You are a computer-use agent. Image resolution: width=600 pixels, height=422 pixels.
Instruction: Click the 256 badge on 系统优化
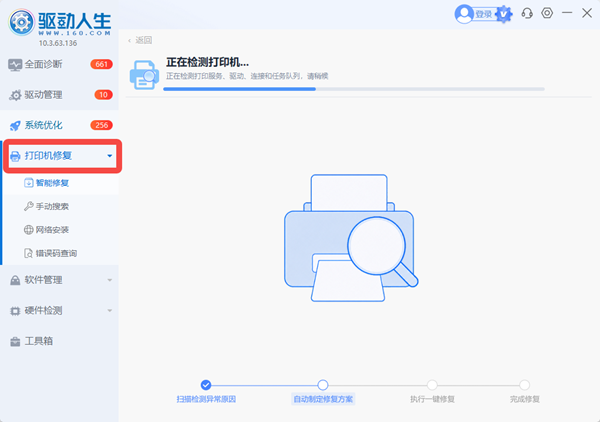[101, 125]
